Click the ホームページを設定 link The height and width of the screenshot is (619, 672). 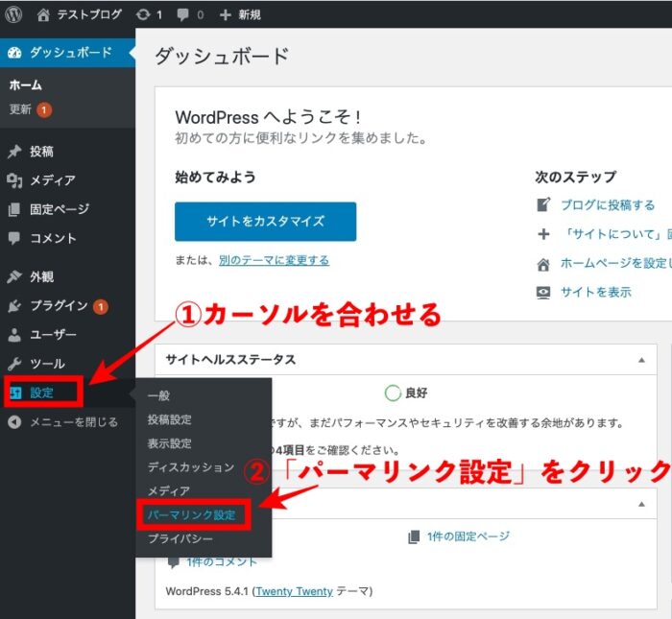click(x=616, y=263)
